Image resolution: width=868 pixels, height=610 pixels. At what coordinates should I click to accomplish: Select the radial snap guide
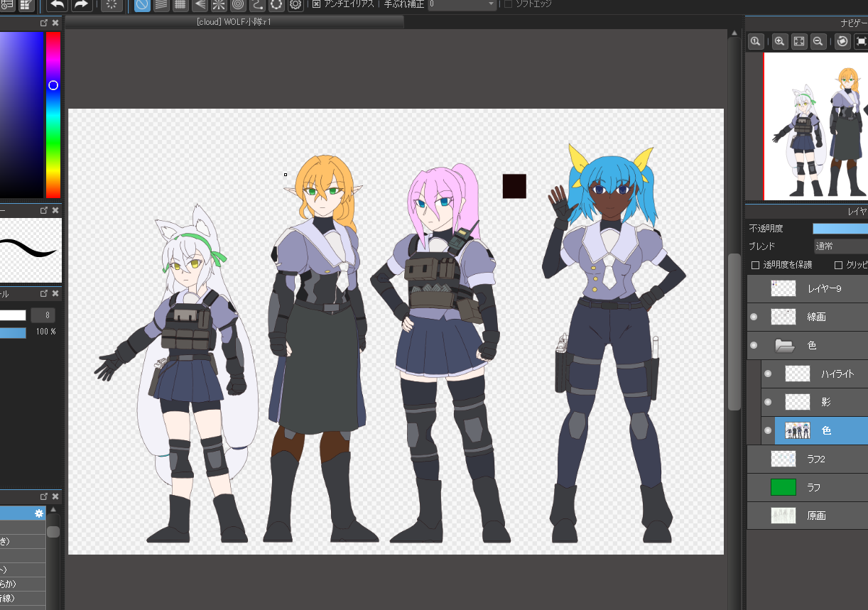coord(219,4)
